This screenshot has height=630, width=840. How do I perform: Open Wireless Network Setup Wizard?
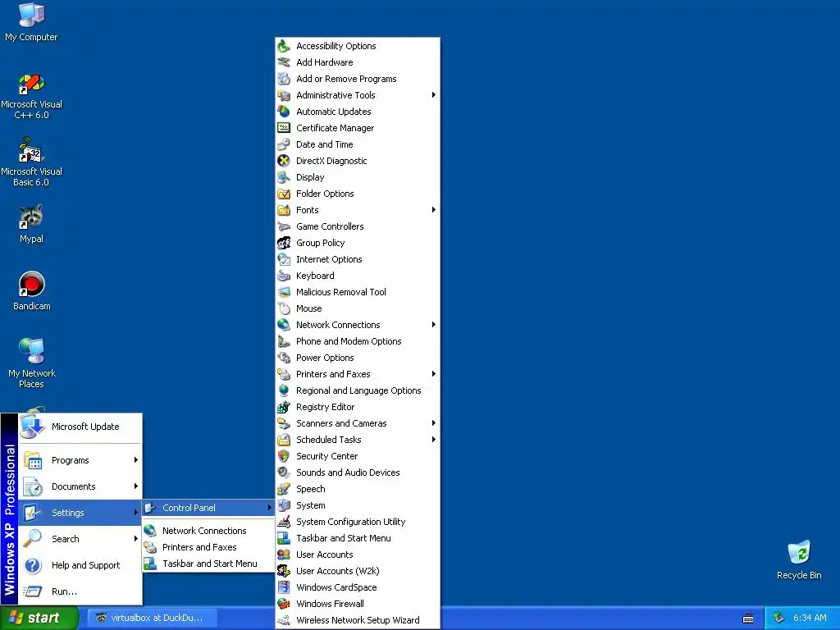pyautogui.click(x=358, y=620)
